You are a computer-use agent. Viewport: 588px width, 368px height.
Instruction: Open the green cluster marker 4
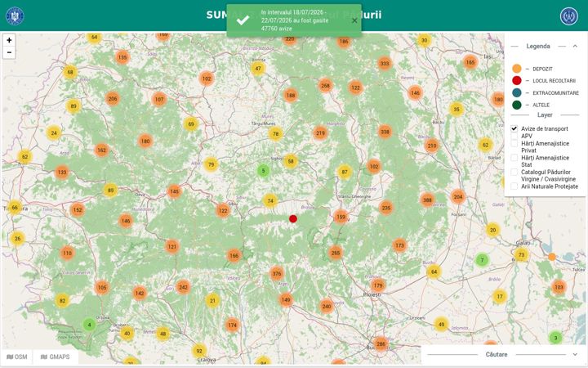89,325
